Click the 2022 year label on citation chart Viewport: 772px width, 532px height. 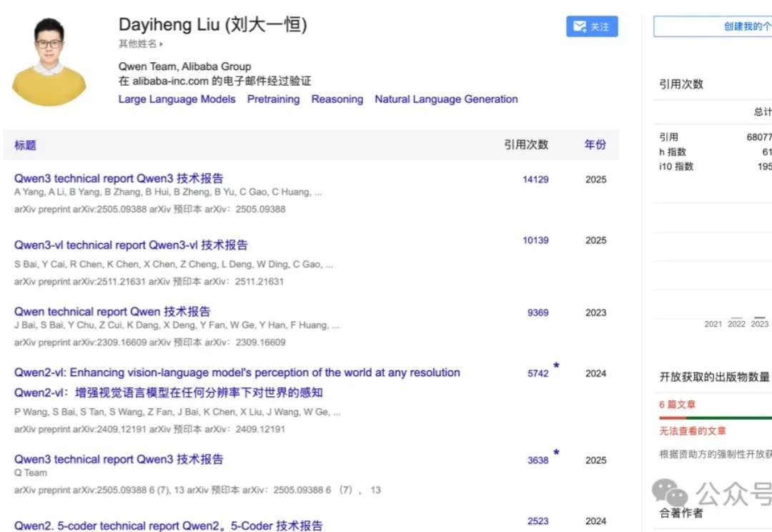(736, 324)
